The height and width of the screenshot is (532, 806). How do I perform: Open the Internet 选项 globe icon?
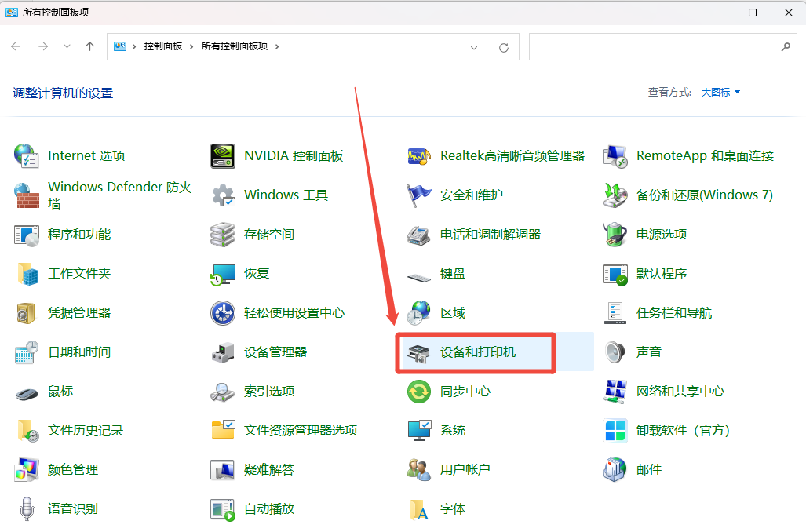pos(26,156)
